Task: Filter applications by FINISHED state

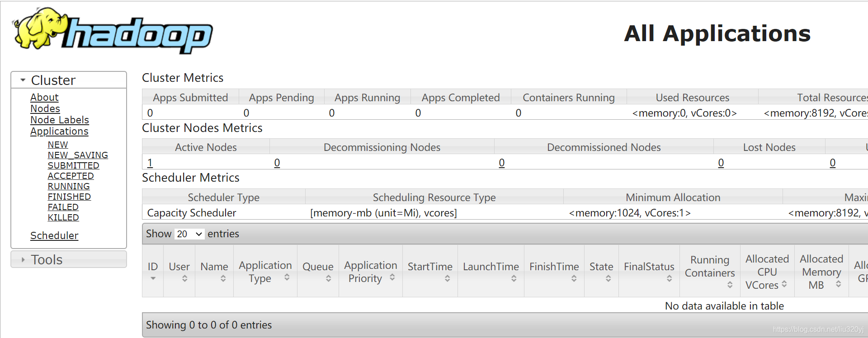Action: (69, 197)
